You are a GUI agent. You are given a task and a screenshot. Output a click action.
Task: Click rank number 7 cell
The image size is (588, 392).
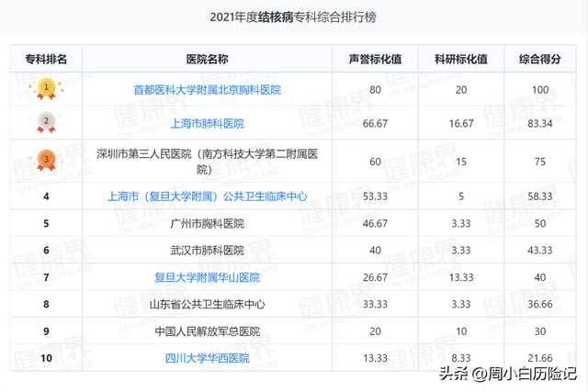coord(46,277)
